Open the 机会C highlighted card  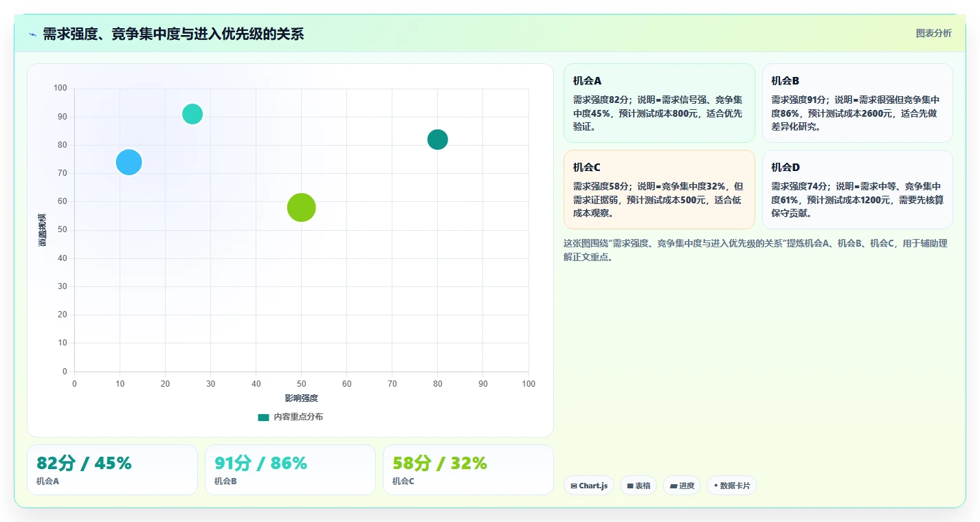point(659,190)
